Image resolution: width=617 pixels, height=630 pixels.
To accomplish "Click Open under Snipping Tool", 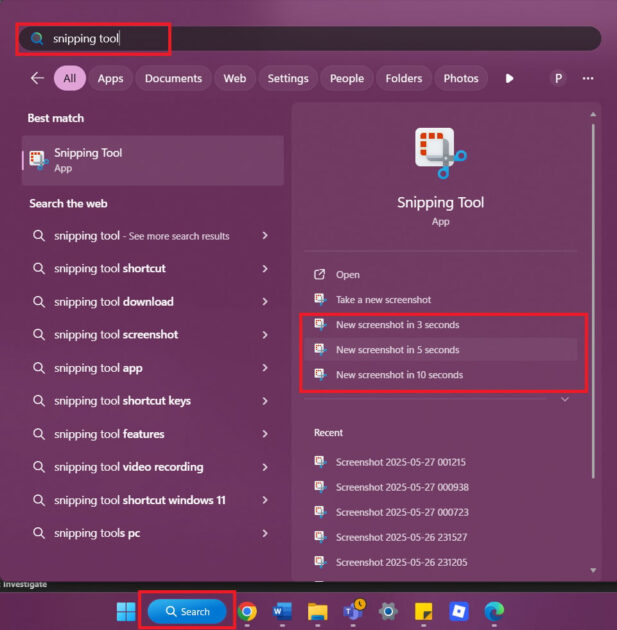I will click(x=441, y=275).
